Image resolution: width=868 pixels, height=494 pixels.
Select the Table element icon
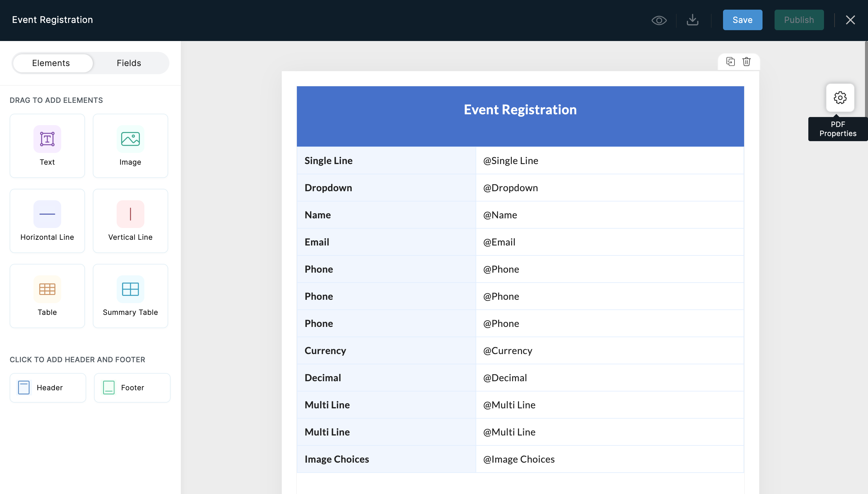[47, 289]
